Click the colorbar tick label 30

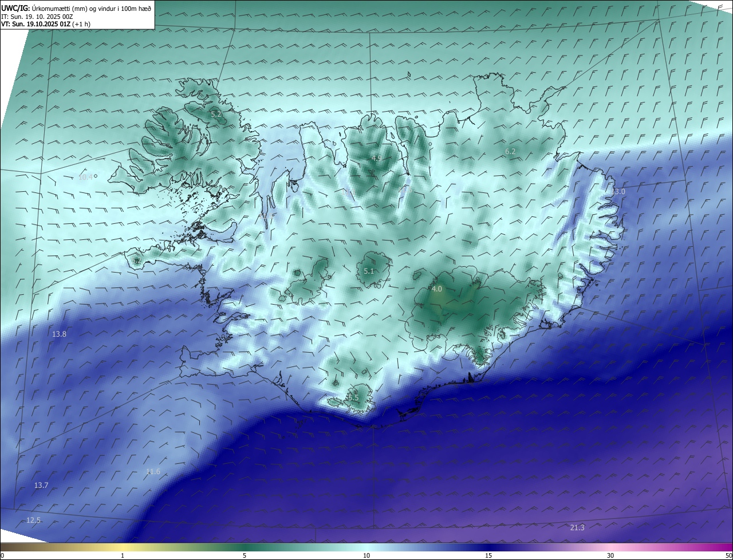tap(610, 555)
